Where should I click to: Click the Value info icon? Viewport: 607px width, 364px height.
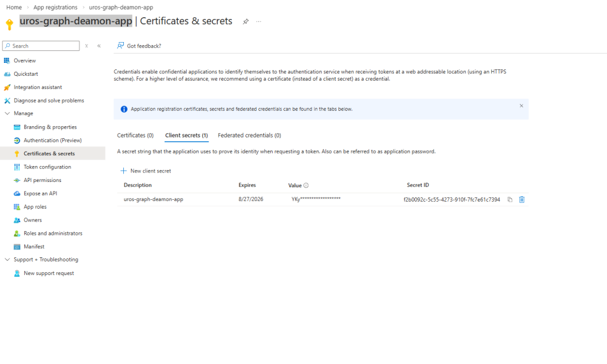[x=306, y=186]
